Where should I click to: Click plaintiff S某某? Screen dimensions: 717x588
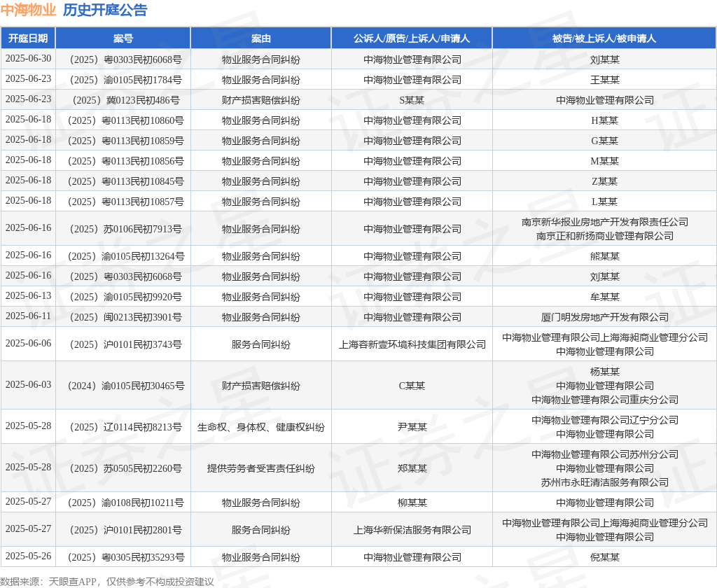[412, 100]
